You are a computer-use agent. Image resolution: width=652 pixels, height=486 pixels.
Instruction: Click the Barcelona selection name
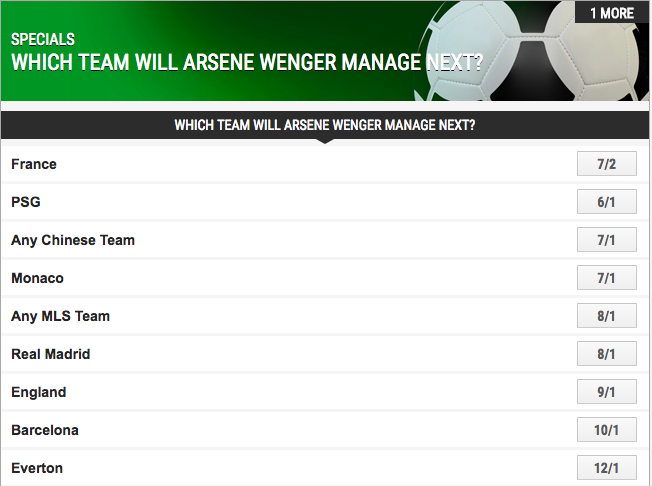click(45, 430)
